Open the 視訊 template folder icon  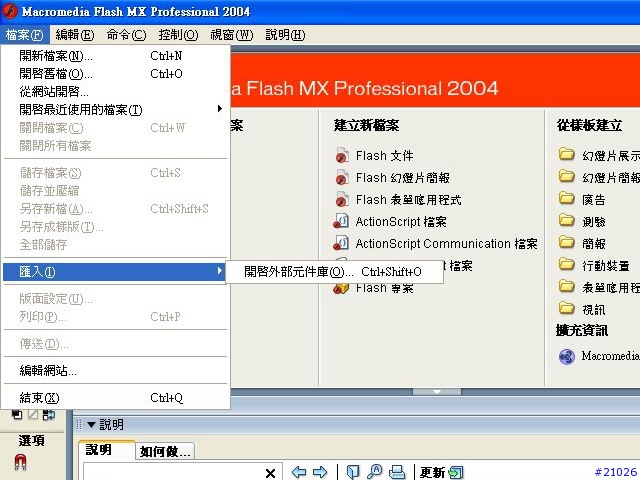[x=567, y=308]
